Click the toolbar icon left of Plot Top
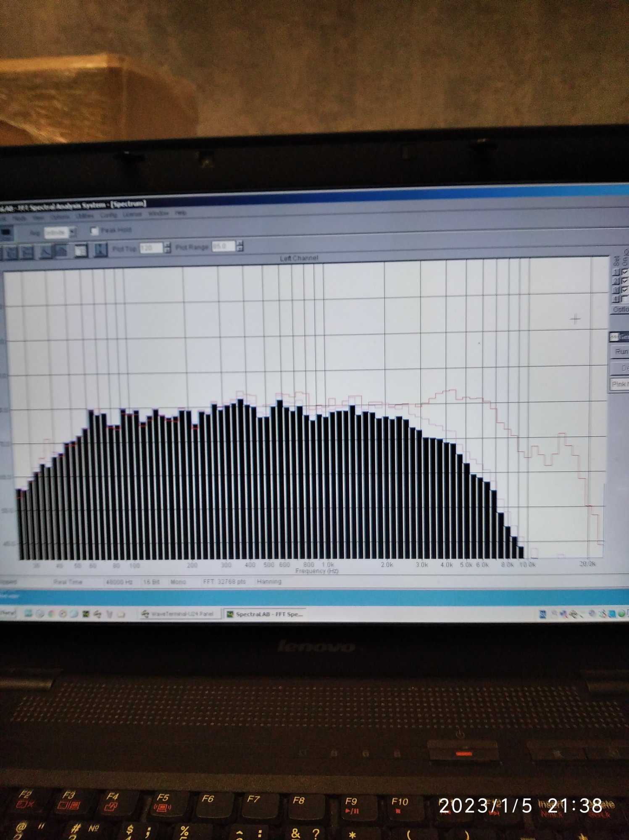This screenshot has width=629, height=840. 100,250
